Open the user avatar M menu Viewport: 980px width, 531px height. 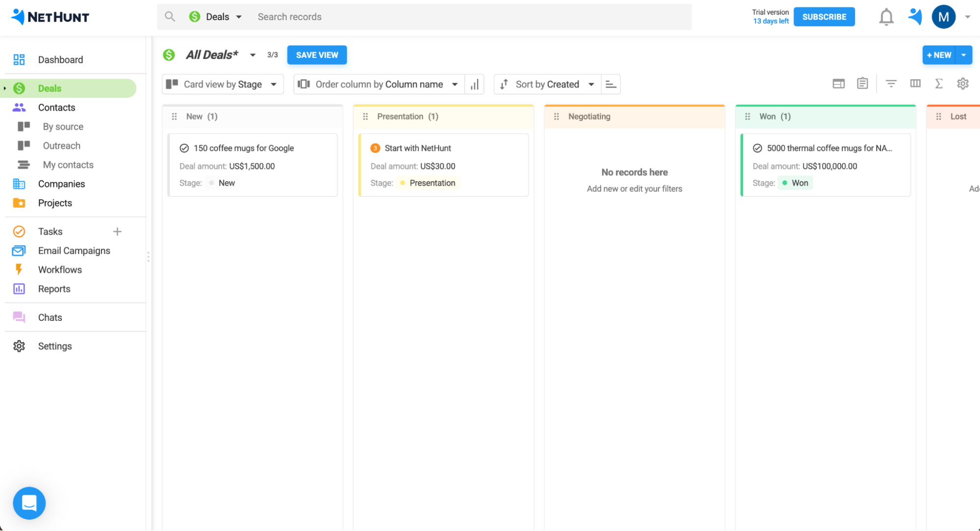(x=943, y=17)
